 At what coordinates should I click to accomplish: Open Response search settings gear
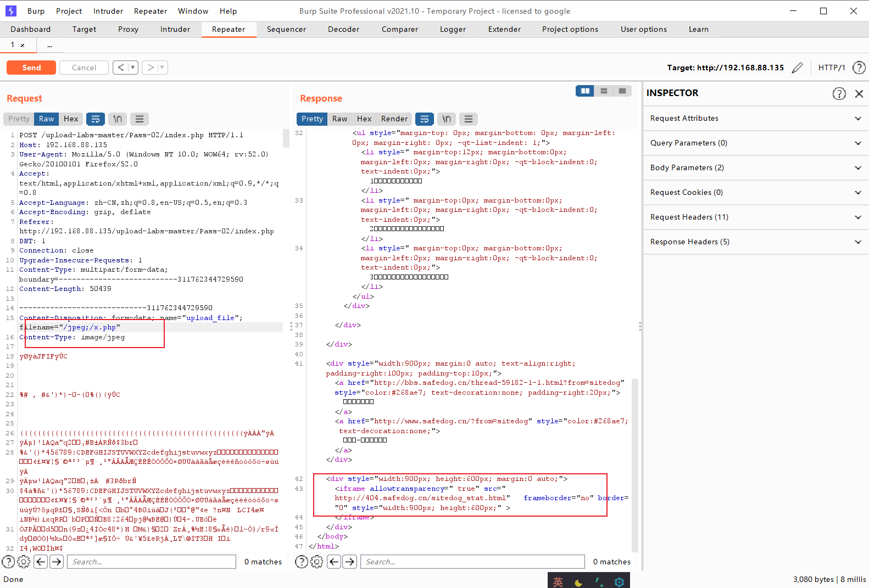[x=317, y=562]
